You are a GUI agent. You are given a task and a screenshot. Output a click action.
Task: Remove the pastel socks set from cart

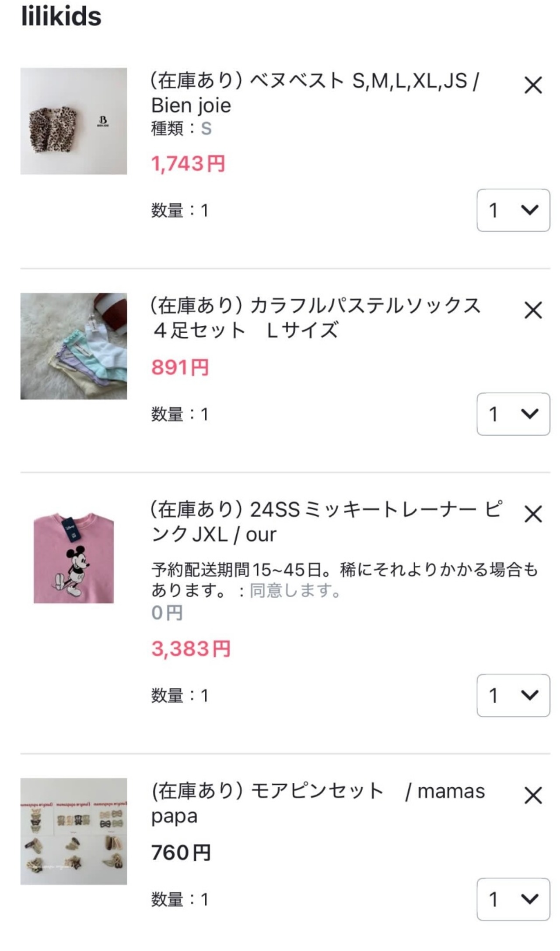[533, 310]
